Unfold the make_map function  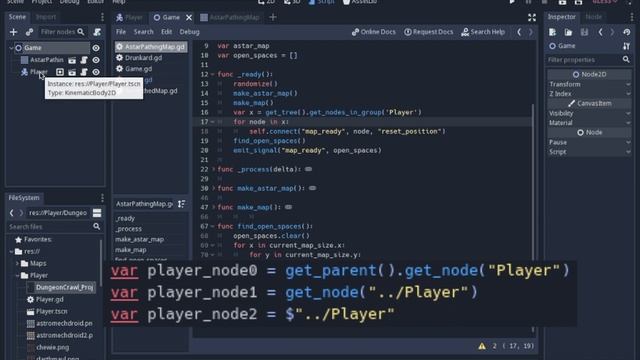point(213,207)
